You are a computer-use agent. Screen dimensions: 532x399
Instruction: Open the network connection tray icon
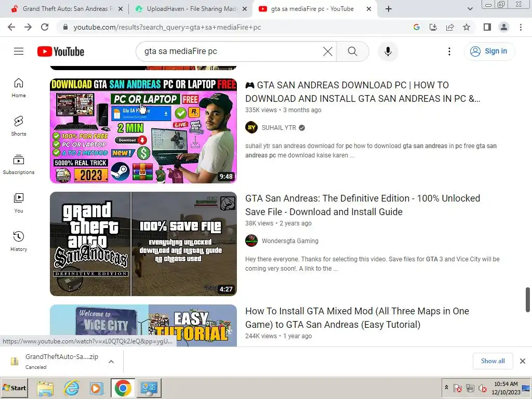(470, 388)
